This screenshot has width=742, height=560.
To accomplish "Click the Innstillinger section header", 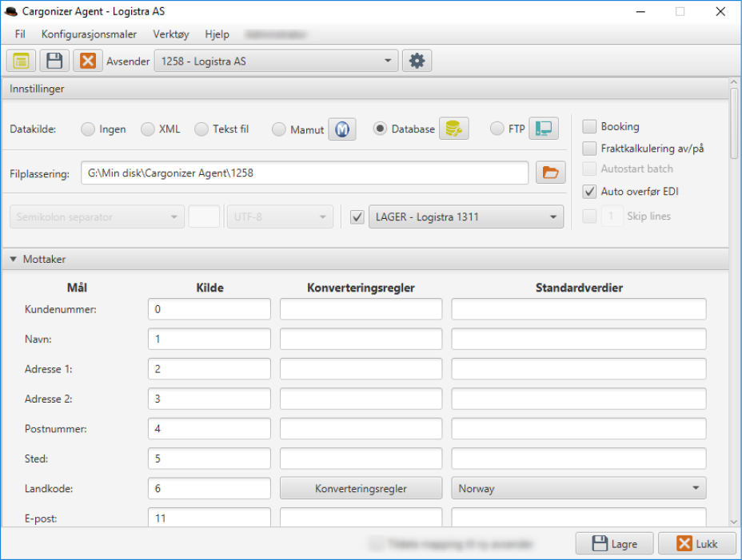I will [x=365, y=89].
